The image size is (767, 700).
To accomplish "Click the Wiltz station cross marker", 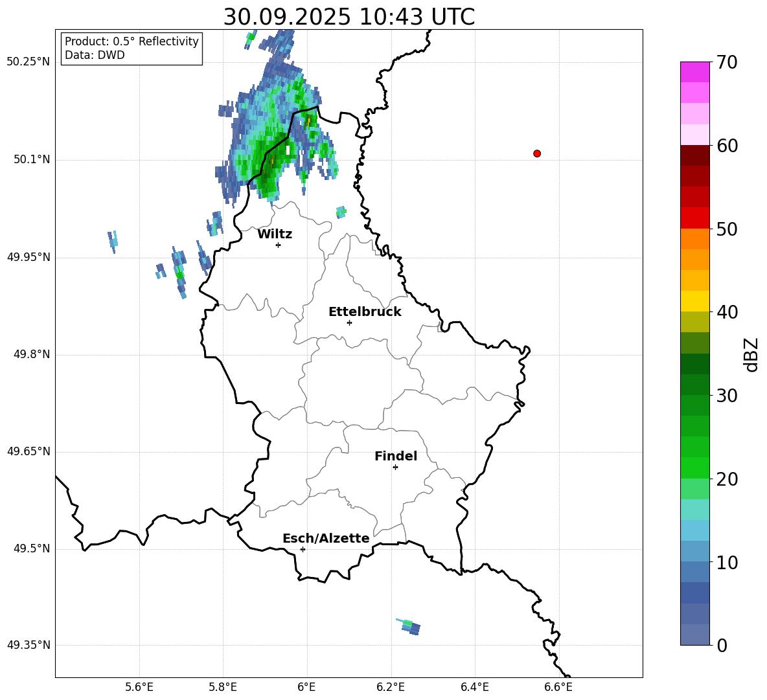I will 279,245.
